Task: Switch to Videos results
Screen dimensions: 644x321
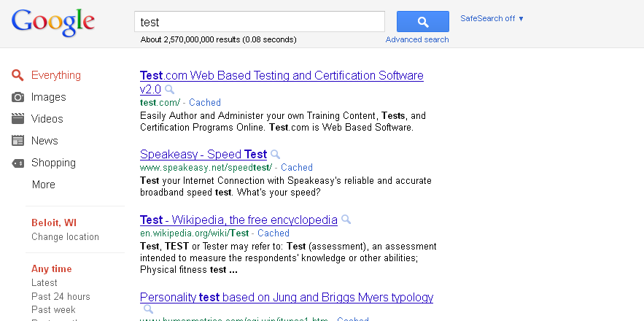Action: (47, 119)
